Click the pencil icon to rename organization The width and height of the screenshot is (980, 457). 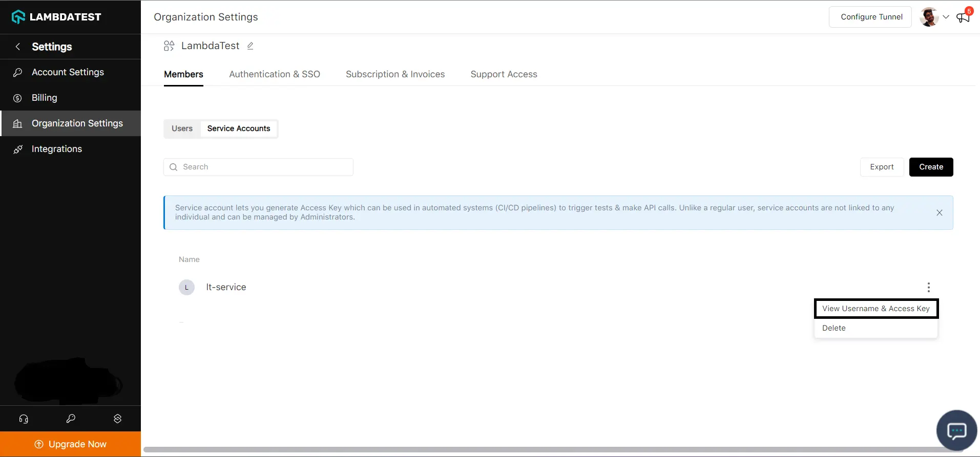click(x=250, y=46)
